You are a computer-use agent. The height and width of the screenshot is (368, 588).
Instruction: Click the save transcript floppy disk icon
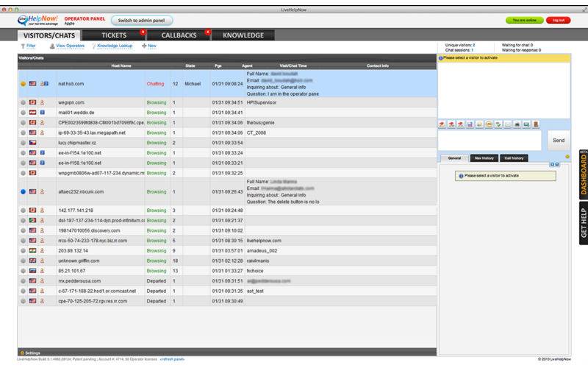tap(470, 124)
